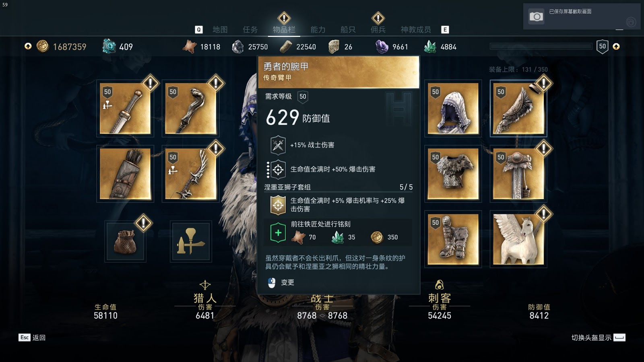Select the equipped sword weapon slot
The width and height of the screenshot is (644, 362).
coord(125,109)
